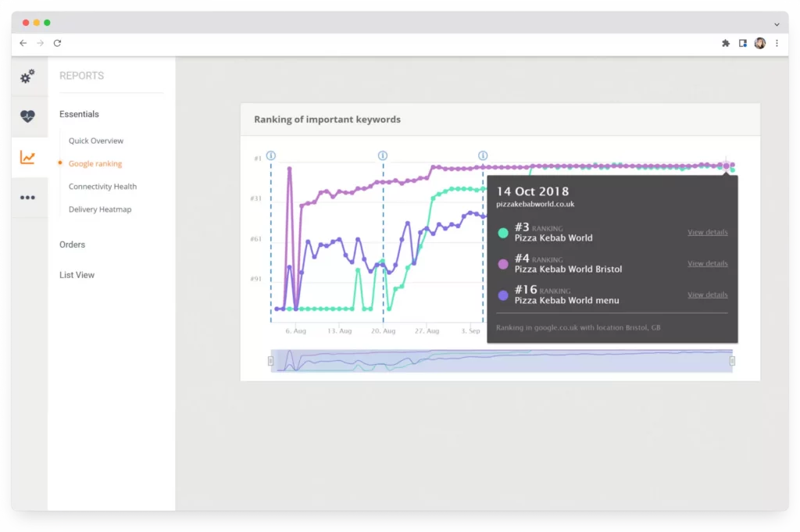800x532 pixels.
Task: View details for Pizza Kebab World menu
Action: coord(707,295)
